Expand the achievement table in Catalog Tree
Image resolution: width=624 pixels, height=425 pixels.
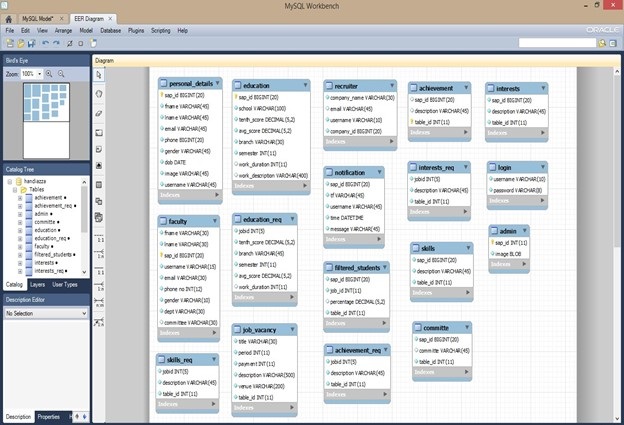pos(20,198)
